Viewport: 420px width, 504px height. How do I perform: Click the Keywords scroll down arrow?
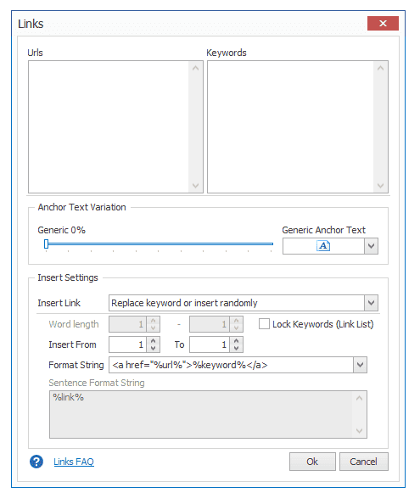click(x=380, y=186)
